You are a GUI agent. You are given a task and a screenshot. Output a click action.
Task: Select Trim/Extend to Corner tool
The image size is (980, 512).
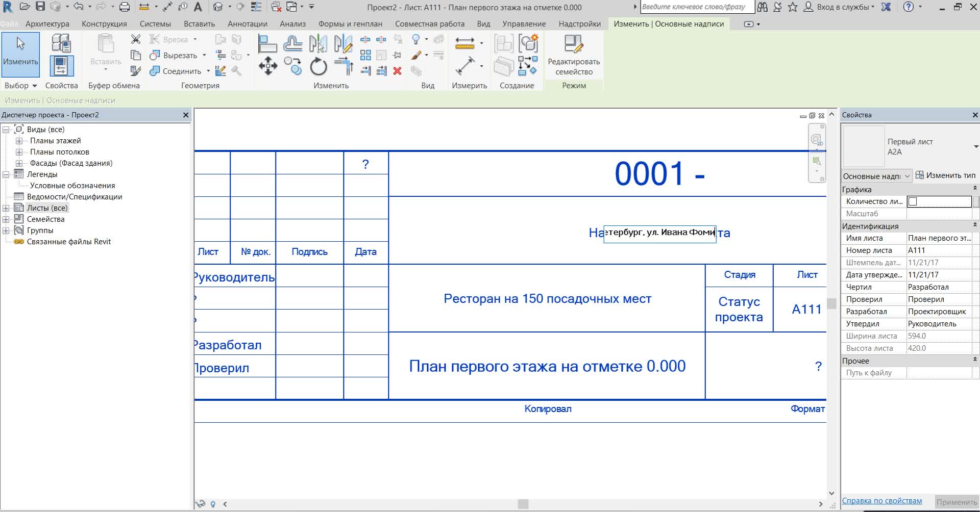(344, 66)
